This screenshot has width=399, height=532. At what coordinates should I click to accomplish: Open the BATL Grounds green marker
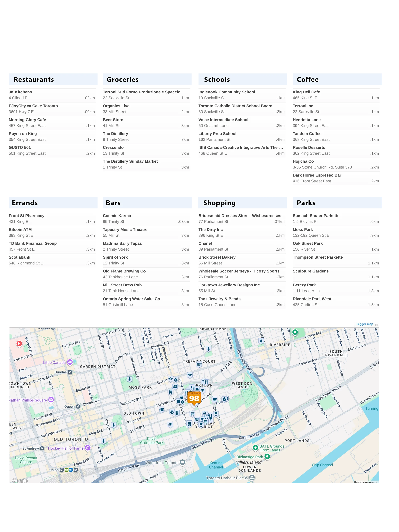click(x=255, y=448)
